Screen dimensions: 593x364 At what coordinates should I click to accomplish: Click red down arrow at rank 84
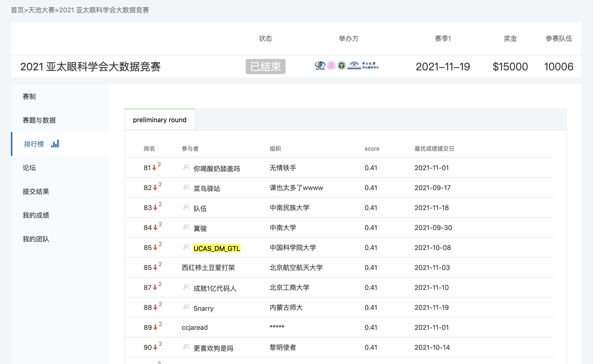point(155,228)
